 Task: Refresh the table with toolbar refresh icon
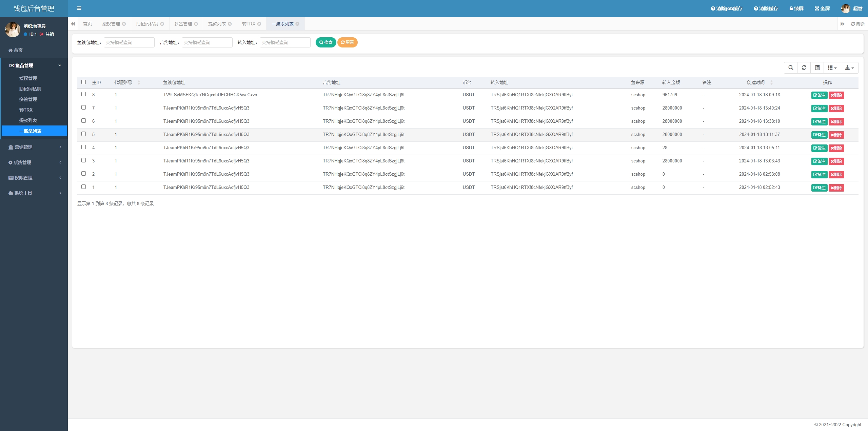(x=804, y=68)
